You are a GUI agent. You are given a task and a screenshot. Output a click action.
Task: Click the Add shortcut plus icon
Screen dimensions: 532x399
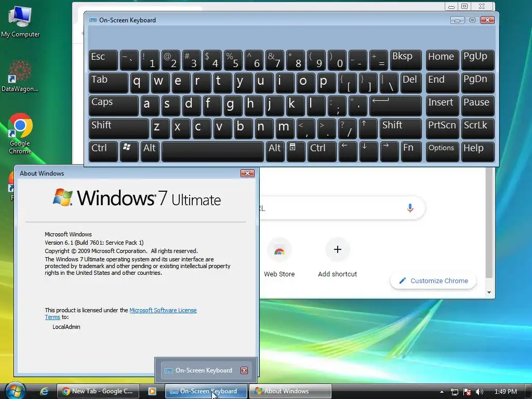(x=338, y=250)
